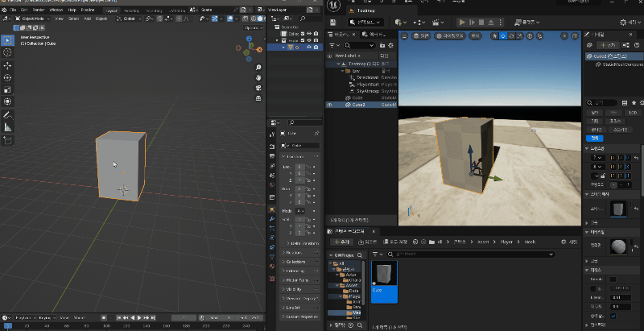This screenshot has width=644, height=331.
Task: Click the Stop button in Unreal toolbar
Action: 481,23
